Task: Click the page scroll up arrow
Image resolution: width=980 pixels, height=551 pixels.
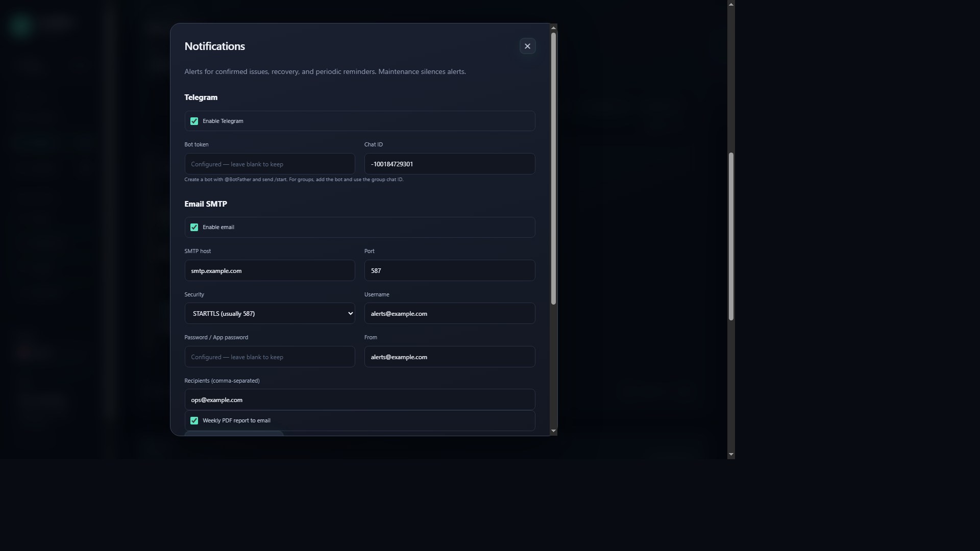Action: pos(731,4)
